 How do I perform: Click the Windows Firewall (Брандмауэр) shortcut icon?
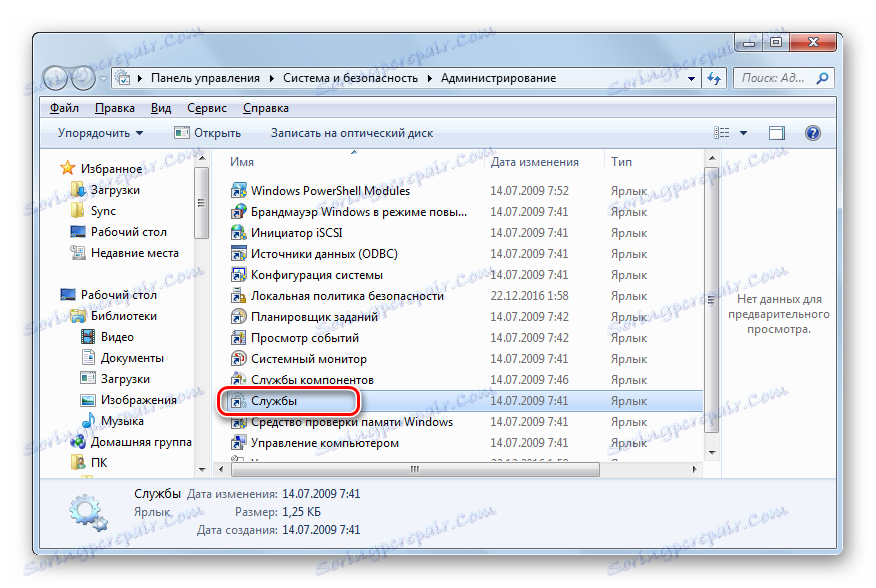point(239,212)
